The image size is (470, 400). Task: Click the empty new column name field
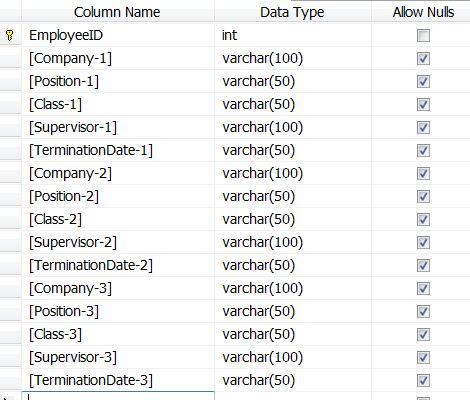pos(118,396)
